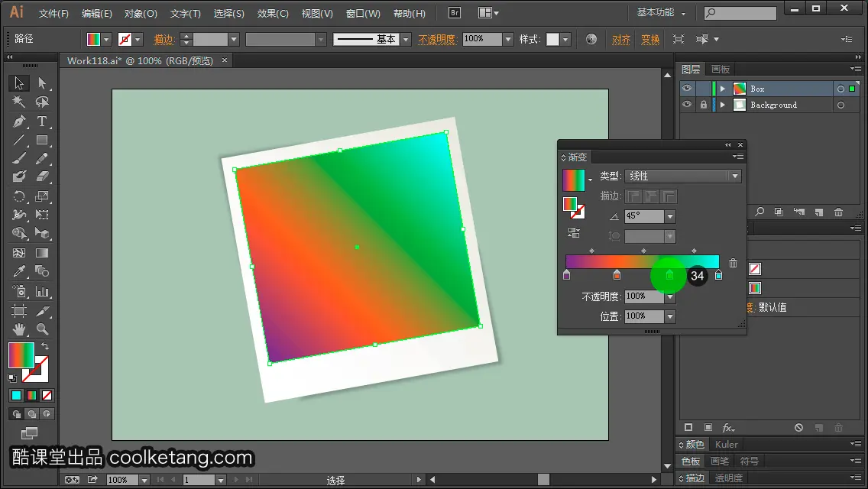Select the Pencil tool
The height and width of the screenshot is (489, 868).
[x=42, y=158]
